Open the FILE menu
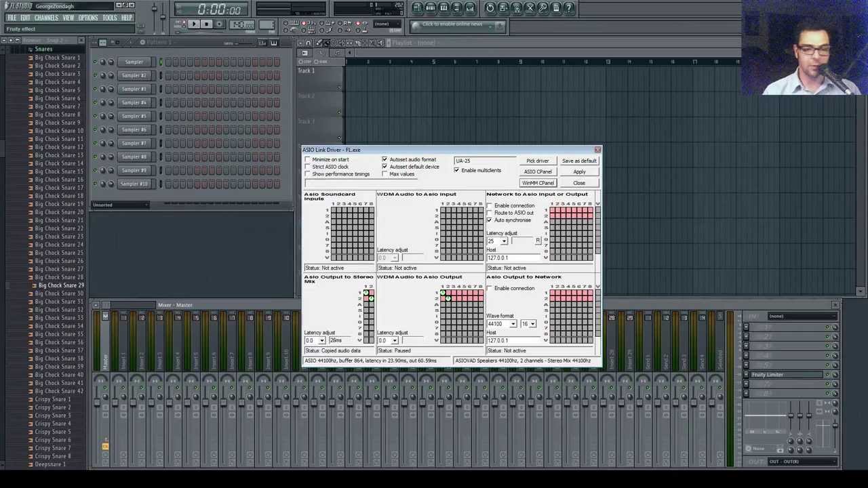The image size is (868, 488). click(x=12, y=18)
